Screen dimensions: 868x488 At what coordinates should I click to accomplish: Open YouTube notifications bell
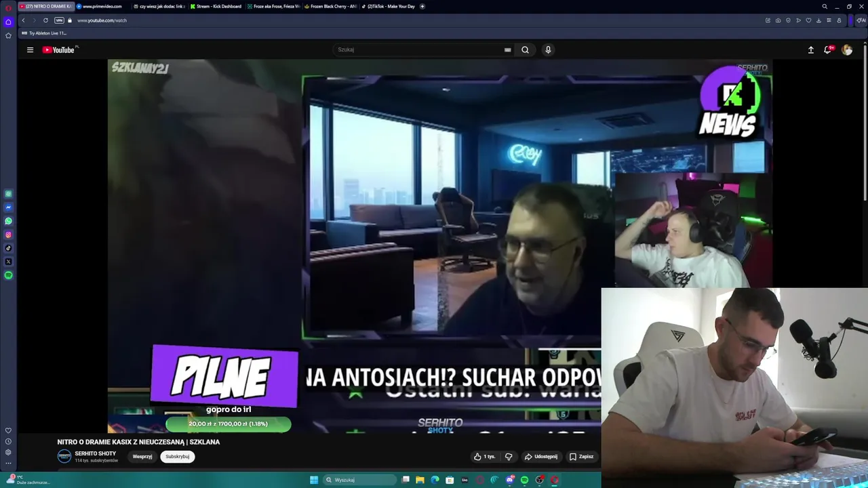tap(828, 49)
